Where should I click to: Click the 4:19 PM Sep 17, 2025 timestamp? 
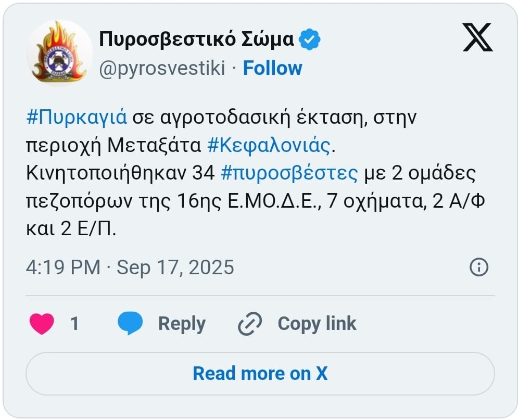click(130, 268)
